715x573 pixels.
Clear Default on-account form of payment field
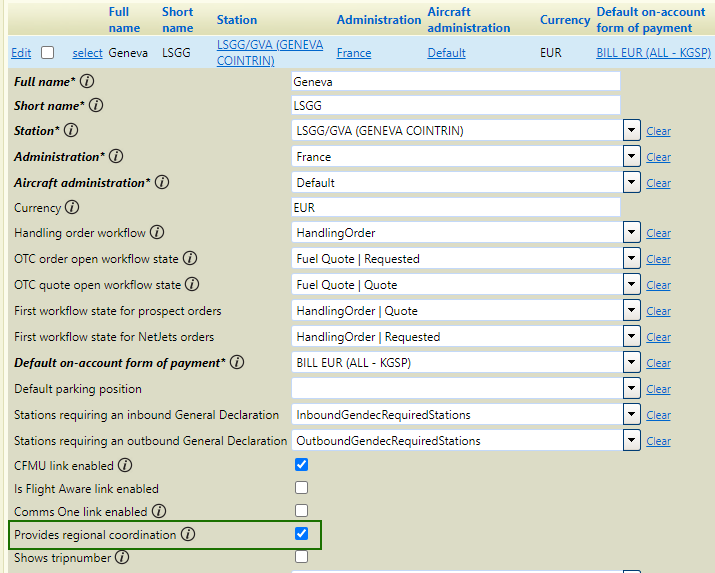[x=658, y=363]
